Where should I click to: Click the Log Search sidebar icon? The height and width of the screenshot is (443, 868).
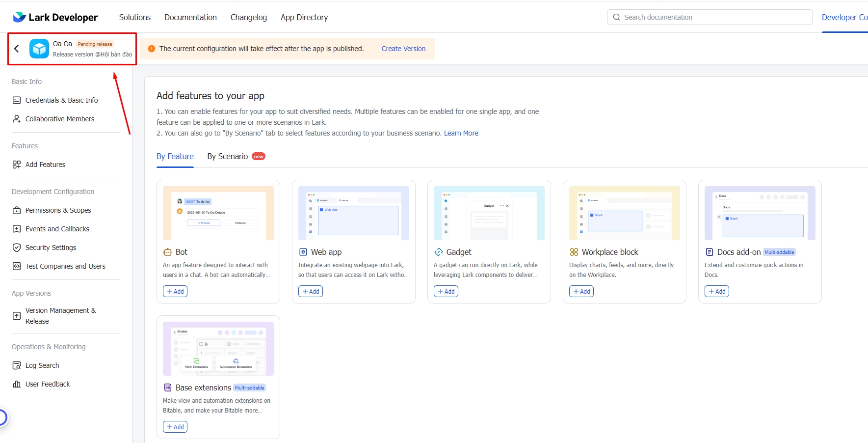coord(17,365)
